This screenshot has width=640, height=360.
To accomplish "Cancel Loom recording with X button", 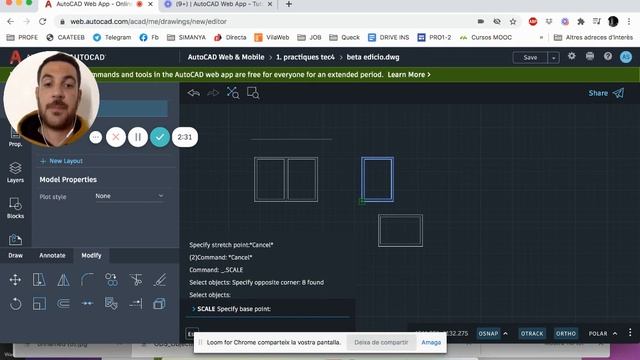I will tap(116, 137).
